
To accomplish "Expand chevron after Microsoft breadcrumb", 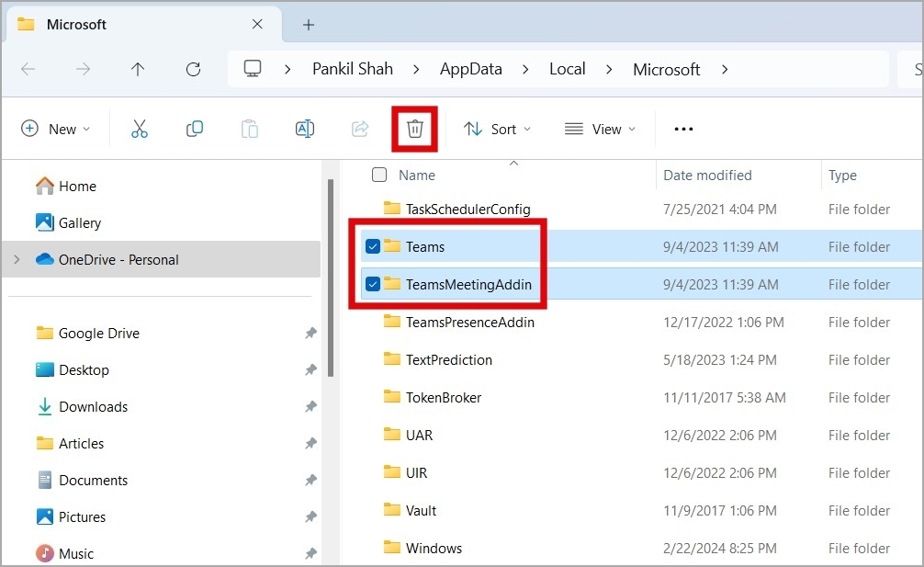I will 725,70.
